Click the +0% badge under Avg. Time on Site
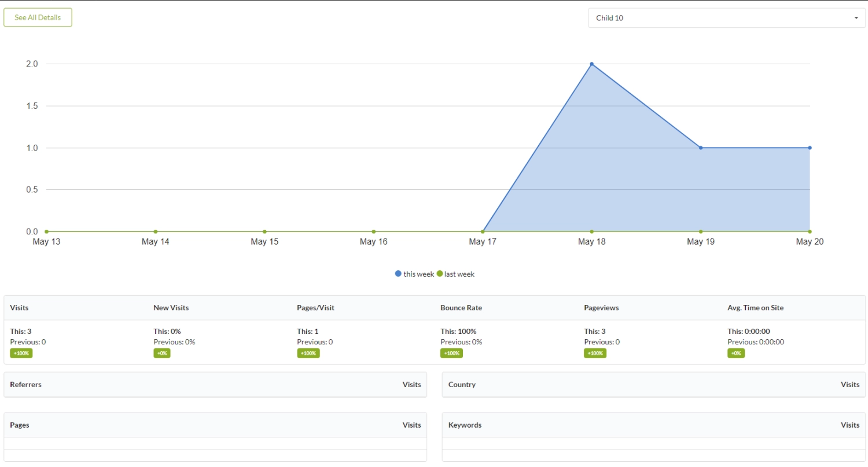Image resolution: width=868 pixels, height=467 pixels. 736,353
